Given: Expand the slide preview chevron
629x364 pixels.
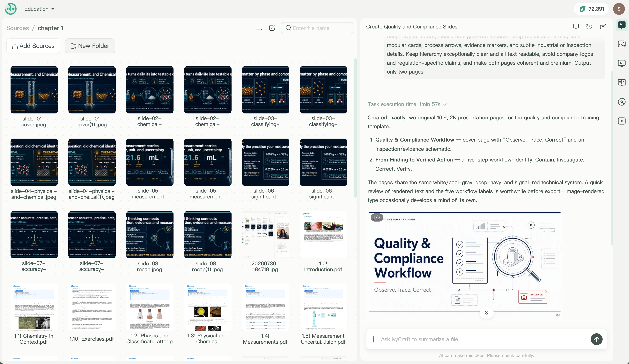Looking at the screenshot, I should click(487, 313).
